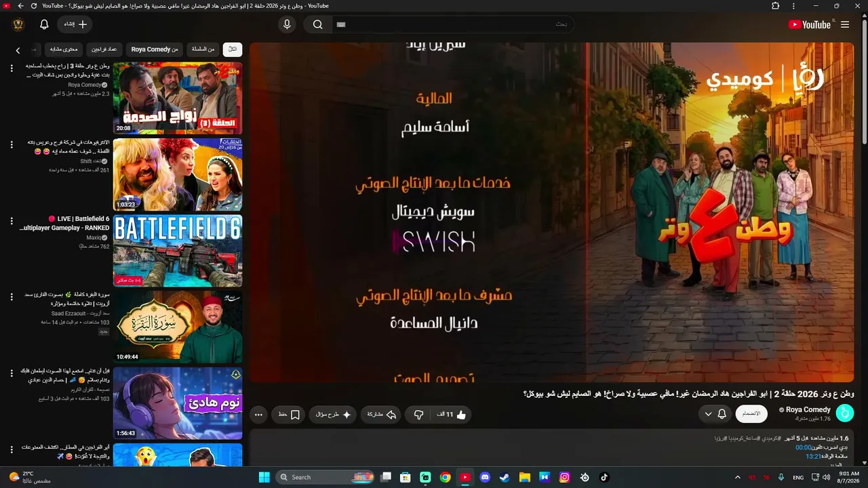Screen dimensions: 868x488
Task: Open Instagram from the taskbar
Action: pos(564,477)
